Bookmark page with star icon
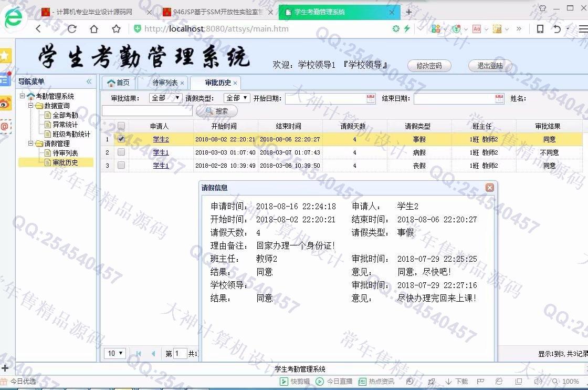This screenshot has width=588, height=390. click(x=116, y=28)
